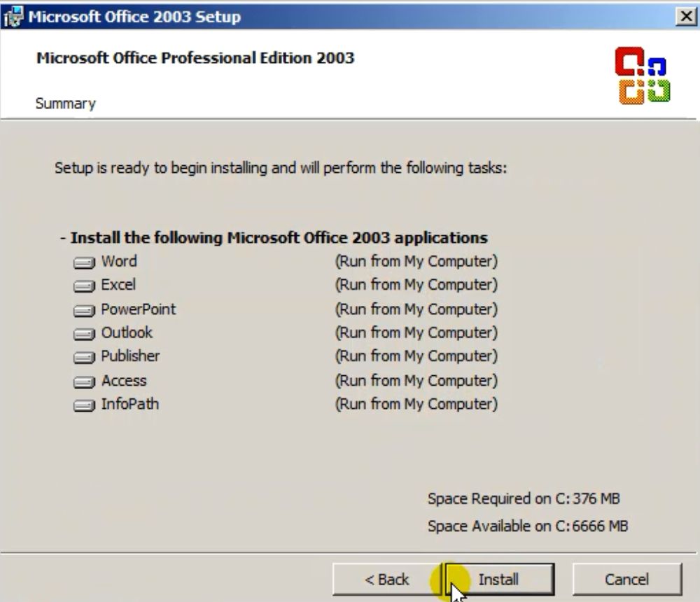Viewport: 700px width, 602px height.
Task: Select the drive icon beside Word
Action: (84, 262)
